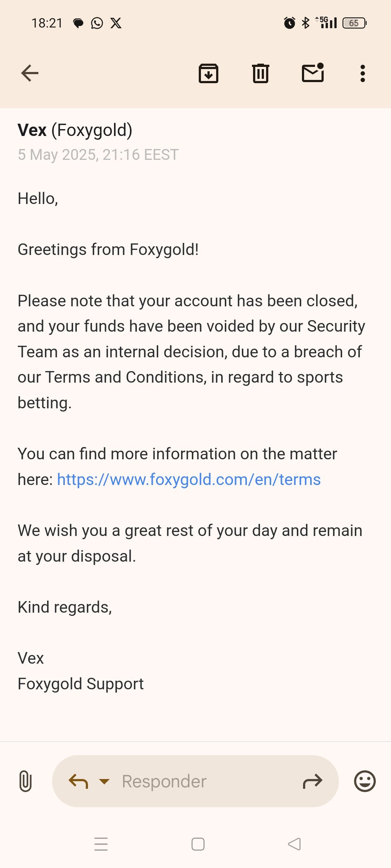Archive this email with the archive icon
The image size is (391, 868).
coord(209,73)
